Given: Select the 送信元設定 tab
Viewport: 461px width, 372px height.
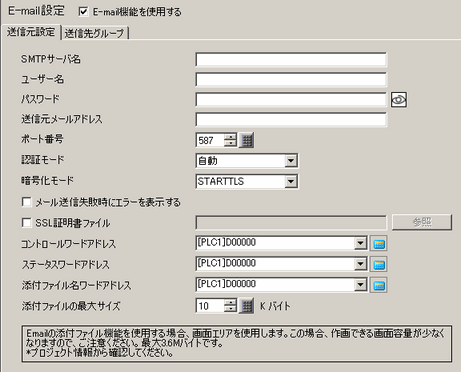Looking at the screenshot, I should point(31,32).
